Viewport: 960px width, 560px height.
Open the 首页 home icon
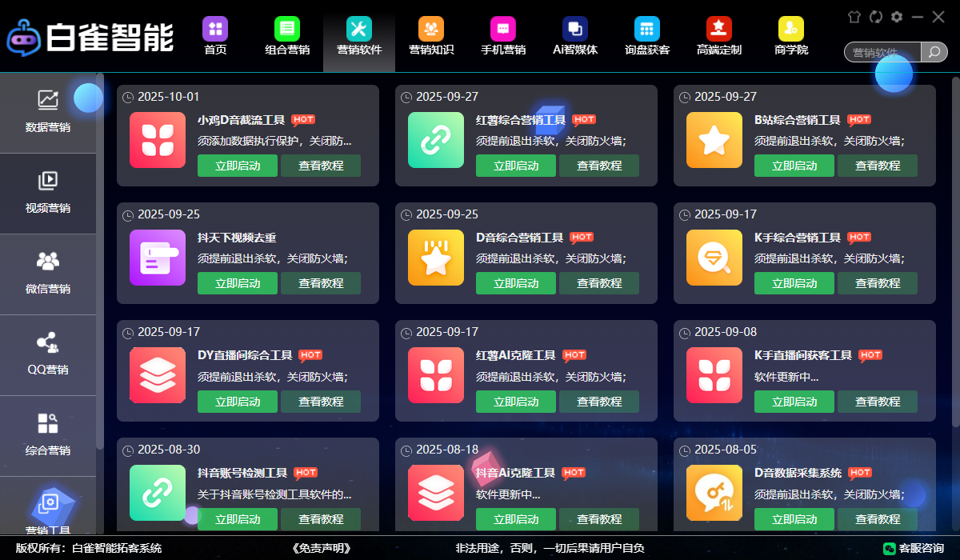[215, 30]
